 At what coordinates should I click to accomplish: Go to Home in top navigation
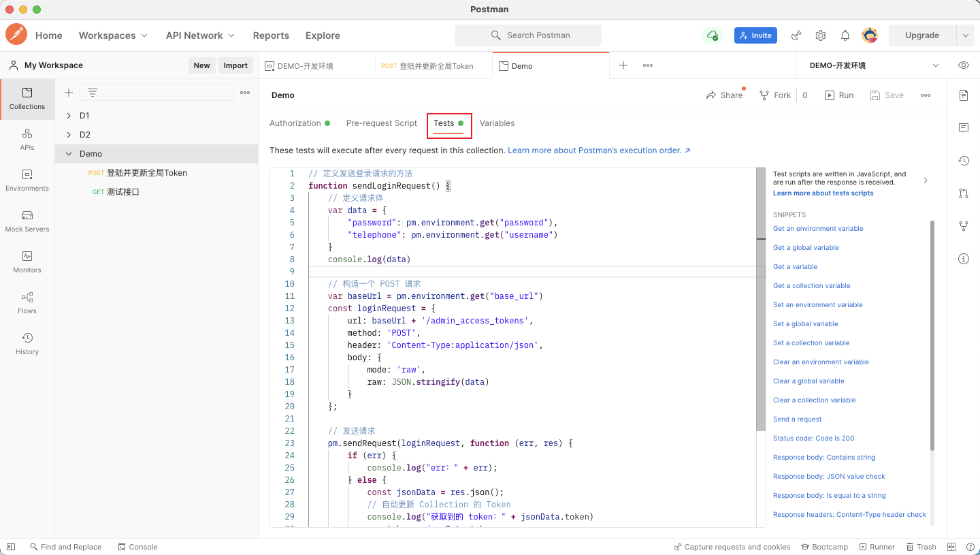click(x=49, y=35)
